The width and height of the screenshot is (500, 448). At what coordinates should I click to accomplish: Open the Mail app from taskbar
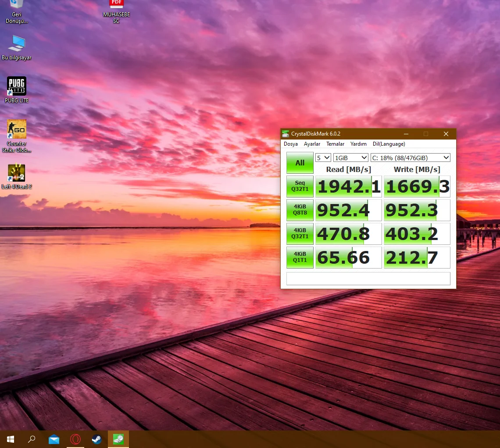[x=54, y=439]
